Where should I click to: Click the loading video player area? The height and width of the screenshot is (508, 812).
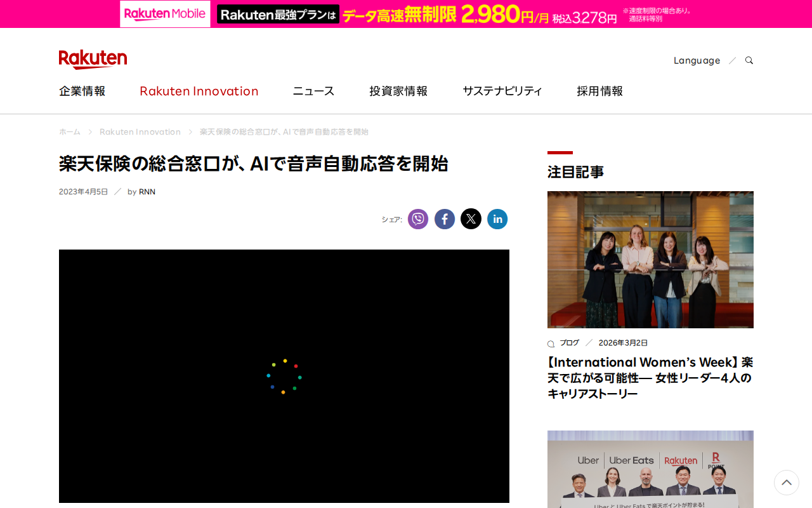click(x=284, y=377)
